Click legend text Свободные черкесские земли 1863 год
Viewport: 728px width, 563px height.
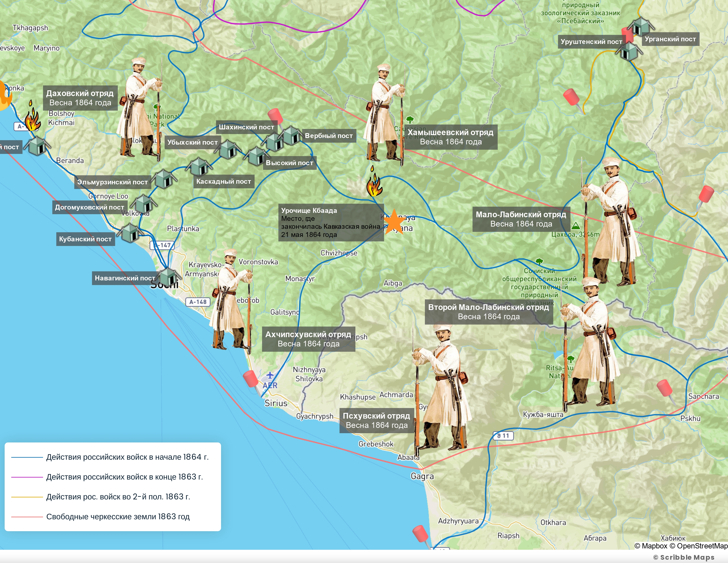[x=118, y=517]
